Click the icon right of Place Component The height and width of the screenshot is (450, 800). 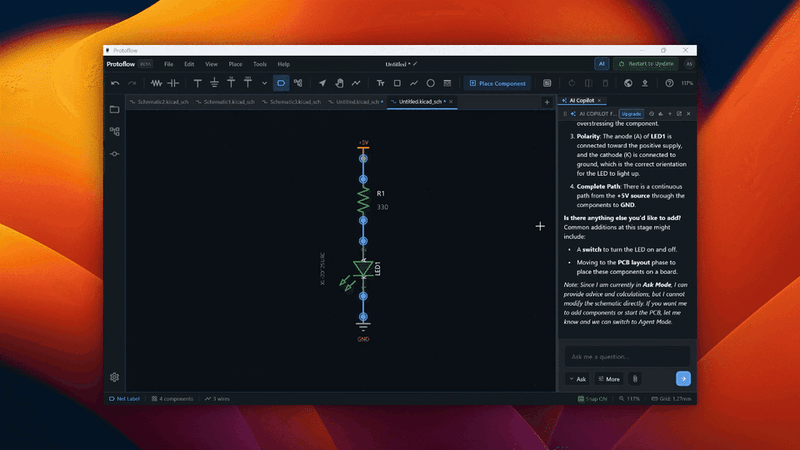click(x=547, y=83)
